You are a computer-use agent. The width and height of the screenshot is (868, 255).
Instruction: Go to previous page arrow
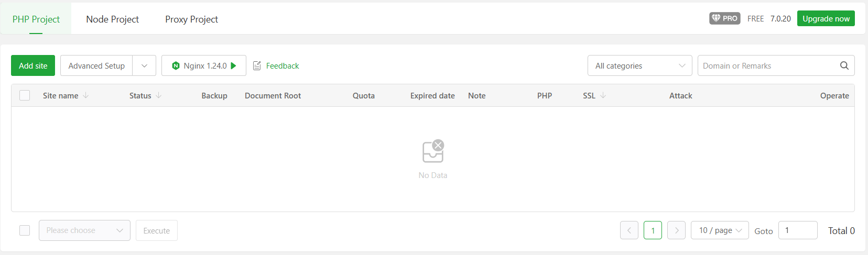(629, 230)
